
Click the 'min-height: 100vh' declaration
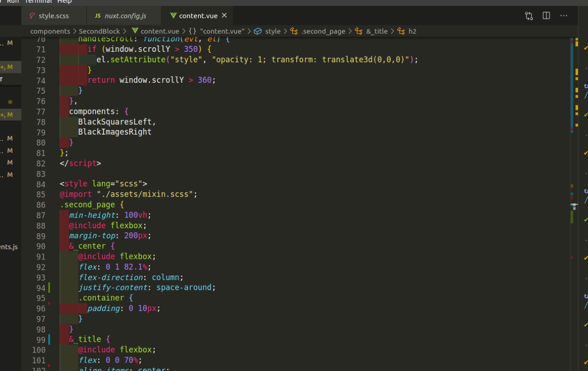(x=110, y=215)
